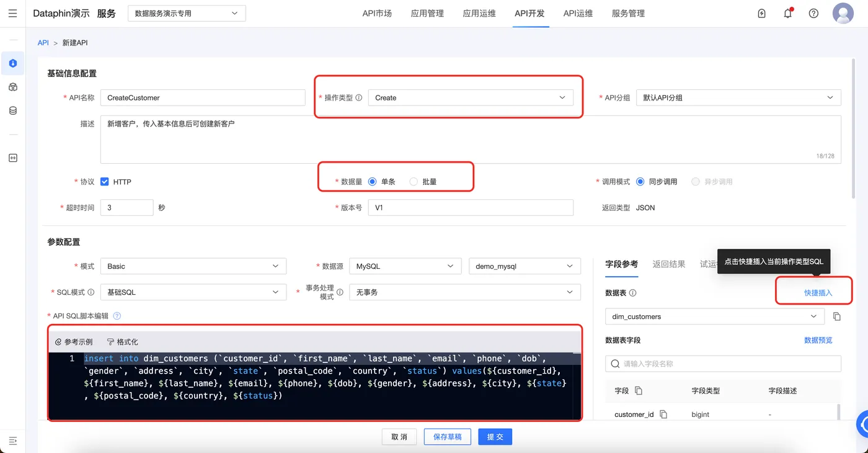The height and width of the screenshot is (453, 868).
Task: Click the info icon beside SQL模式
Action: click(x=91, y=292)
